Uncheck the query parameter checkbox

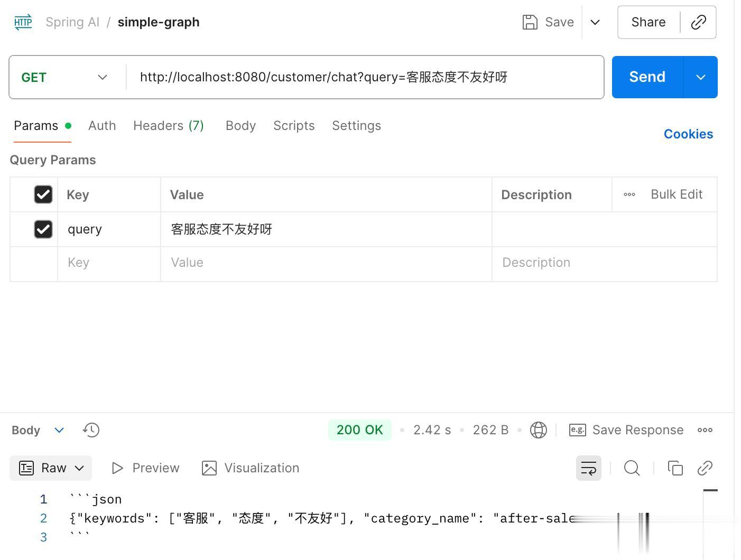tap(43, 229)
